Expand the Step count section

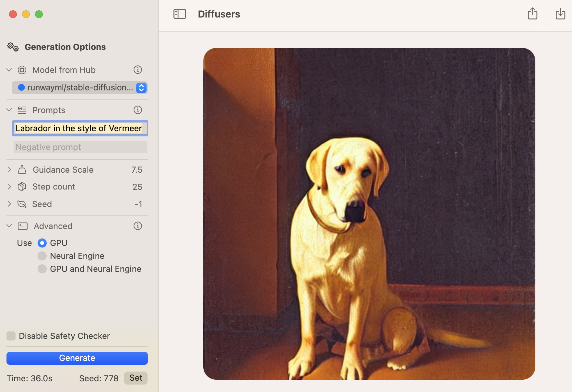[9, 187]
